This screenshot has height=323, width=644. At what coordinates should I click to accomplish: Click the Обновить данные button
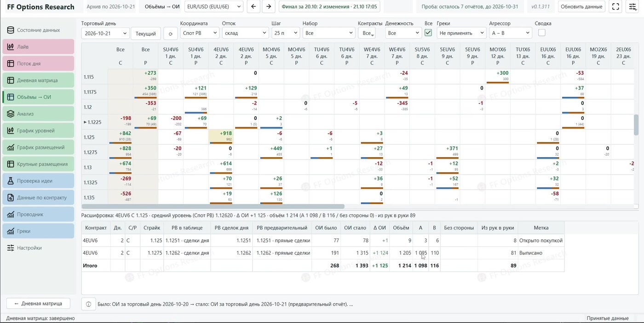pyautogui.click(x=581, y=7)
